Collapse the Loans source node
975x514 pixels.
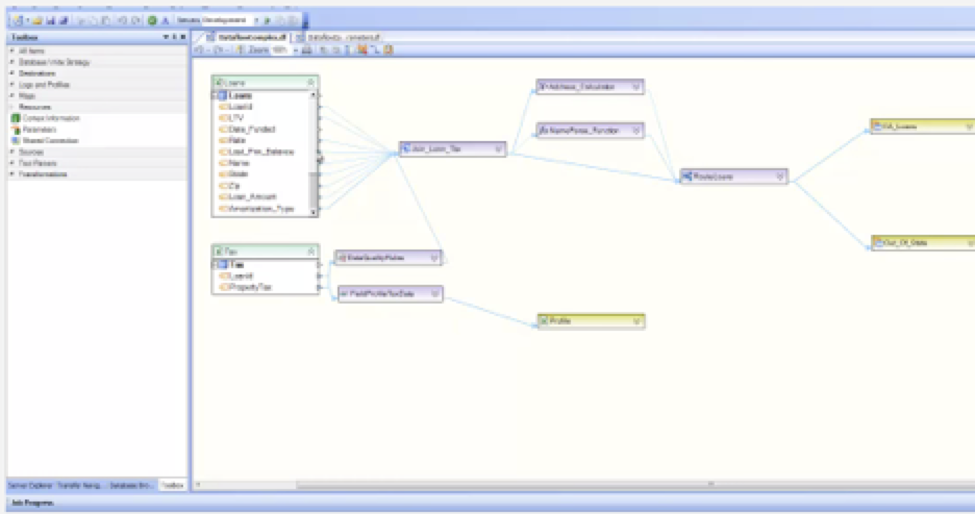[311, 82]
